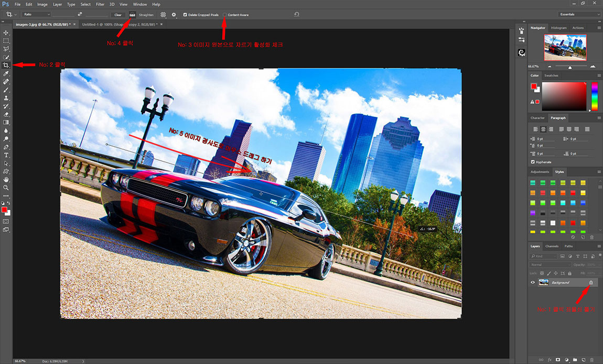Viewport: 603px width, 364px height.
Task: Click the Navigator zoom percentage field
Action: (x=534, y=67)
